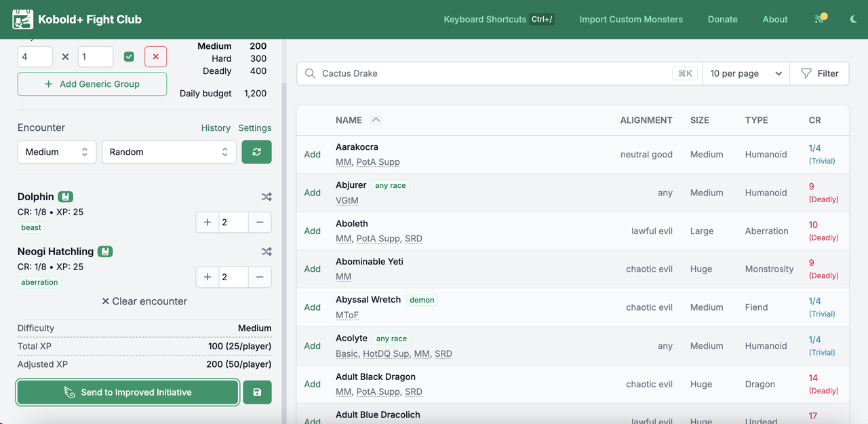Screen dimensions: 868x424
Task: Click the beast tag under Dolphin
Action: tap(31, 227)
